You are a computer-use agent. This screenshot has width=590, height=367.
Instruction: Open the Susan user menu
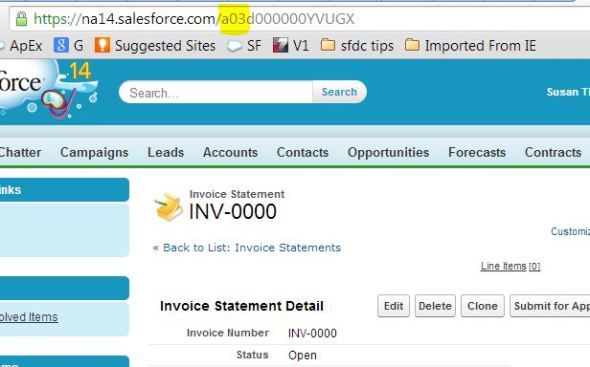568,92
